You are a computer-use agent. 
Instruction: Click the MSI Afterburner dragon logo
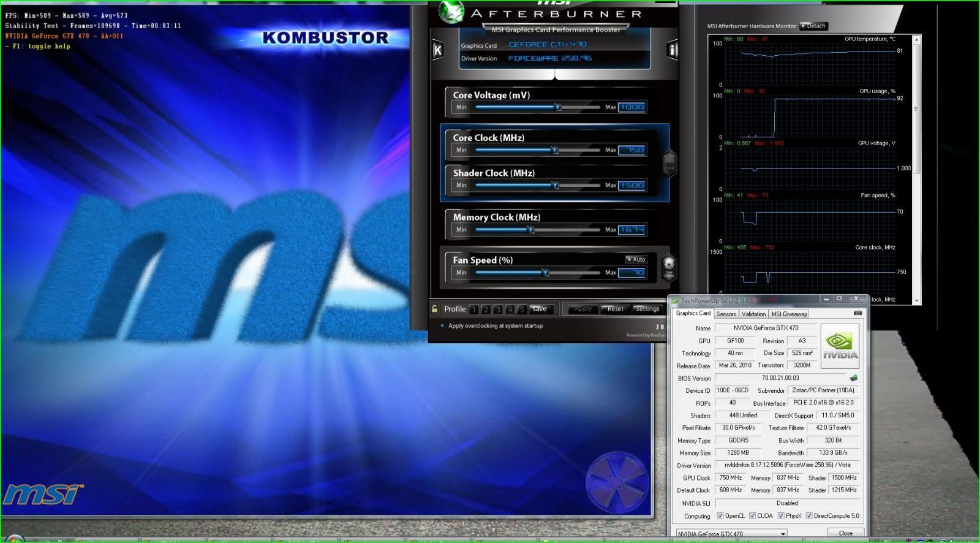pos(452,12)
